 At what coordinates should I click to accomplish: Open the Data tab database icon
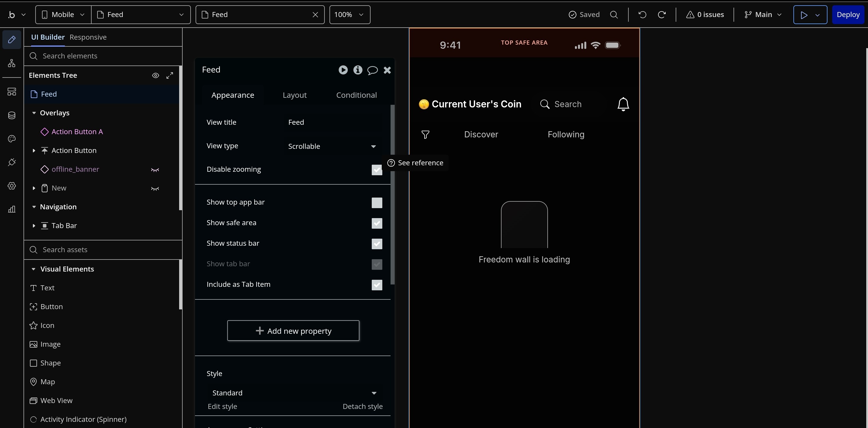pos(12,115)
